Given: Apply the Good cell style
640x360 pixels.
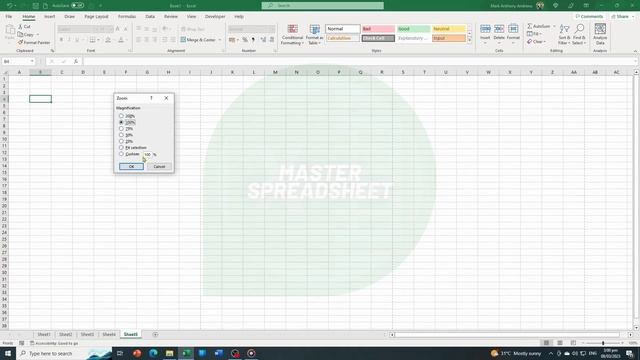Looking at the screenshot, I should pyautogui.click(x=413, y=29).
